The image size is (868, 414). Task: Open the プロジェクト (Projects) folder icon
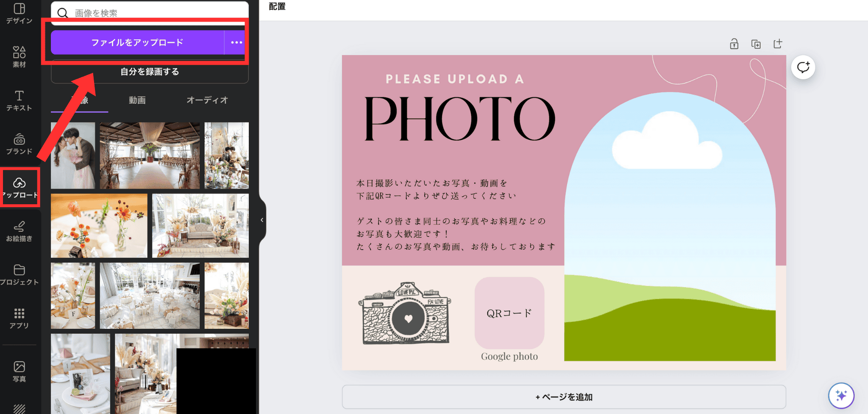coord(19,275)
